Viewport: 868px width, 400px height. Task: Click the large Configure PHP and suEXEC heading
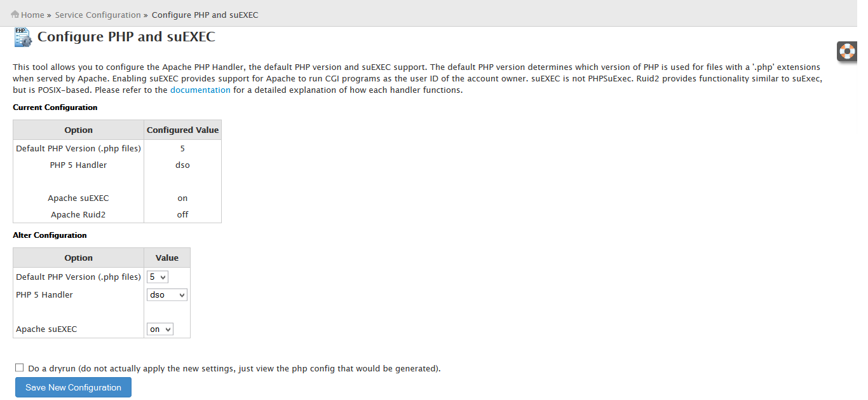126,37
